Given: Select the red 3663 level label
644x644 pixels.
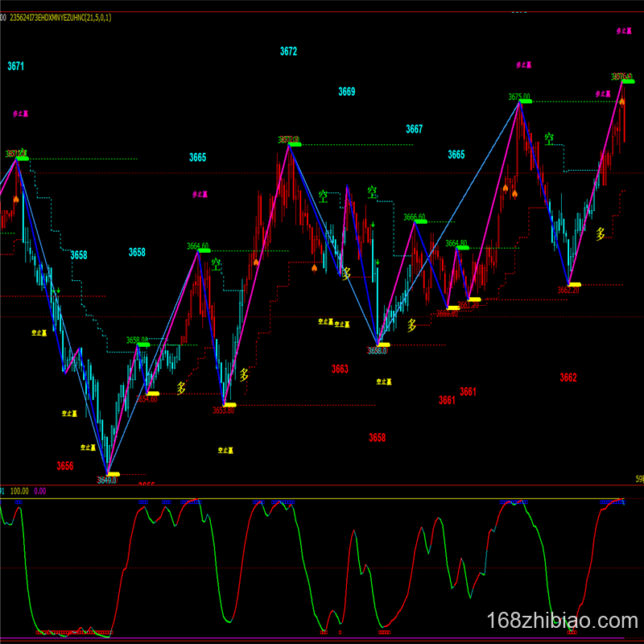Looking at the screenshot, I should coord(340,369).
